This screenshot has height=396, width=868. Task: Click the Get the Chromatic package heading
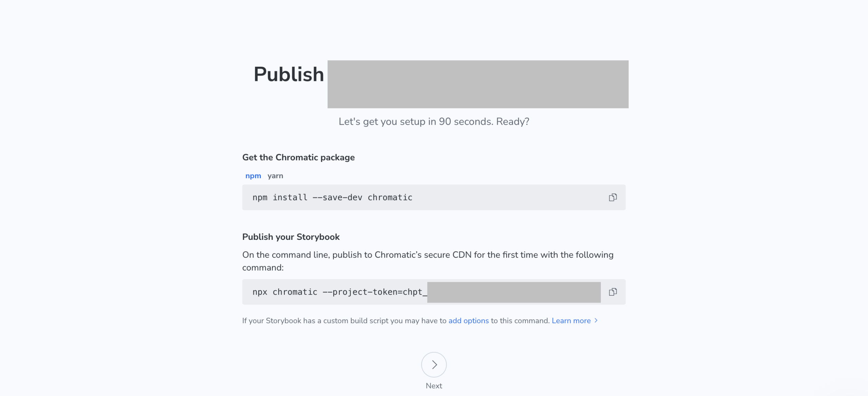pos(298,158)
